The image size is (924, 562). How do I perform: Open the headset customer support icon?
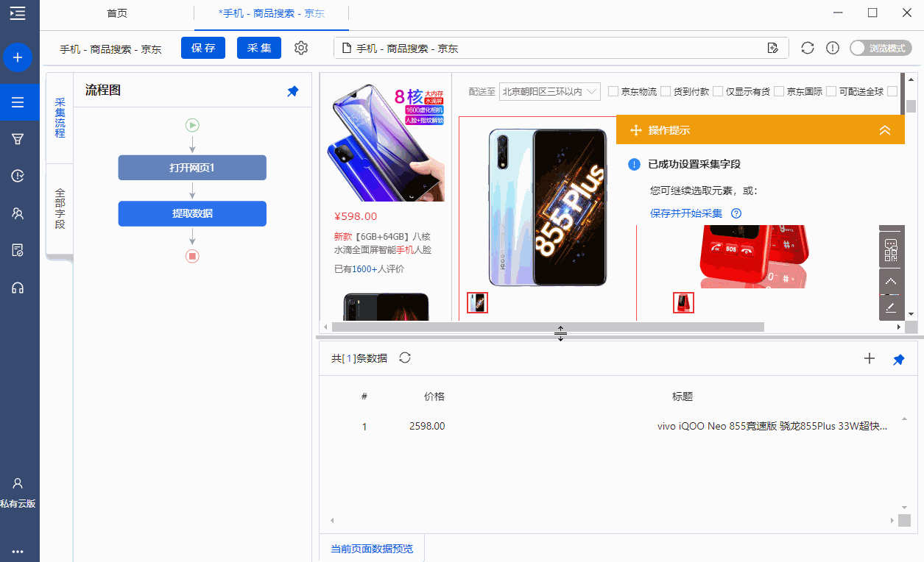18,288
